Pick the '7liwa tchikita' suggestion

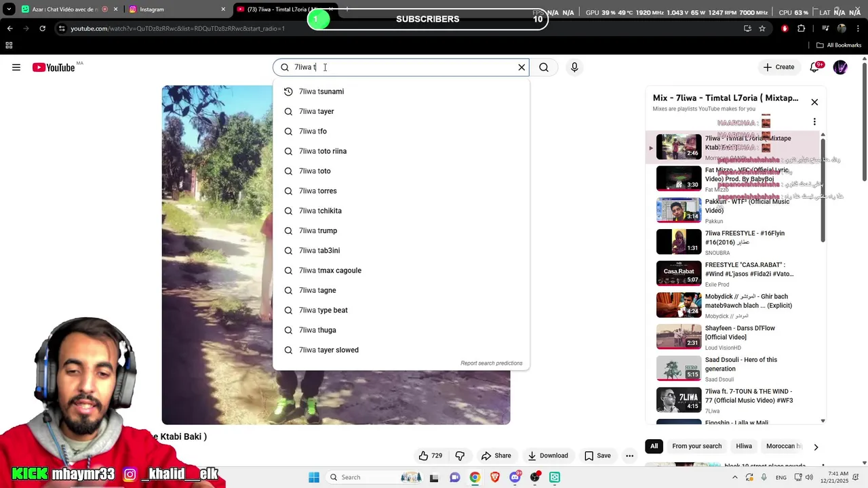click(401, 211)
